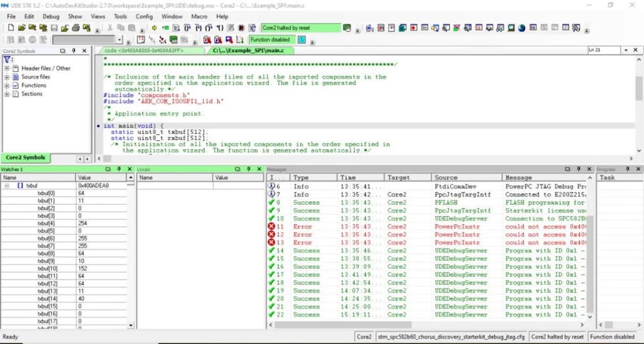This screenshot has height=344, width=644.
Task: Select message 22 Success row
Action: 426,315
